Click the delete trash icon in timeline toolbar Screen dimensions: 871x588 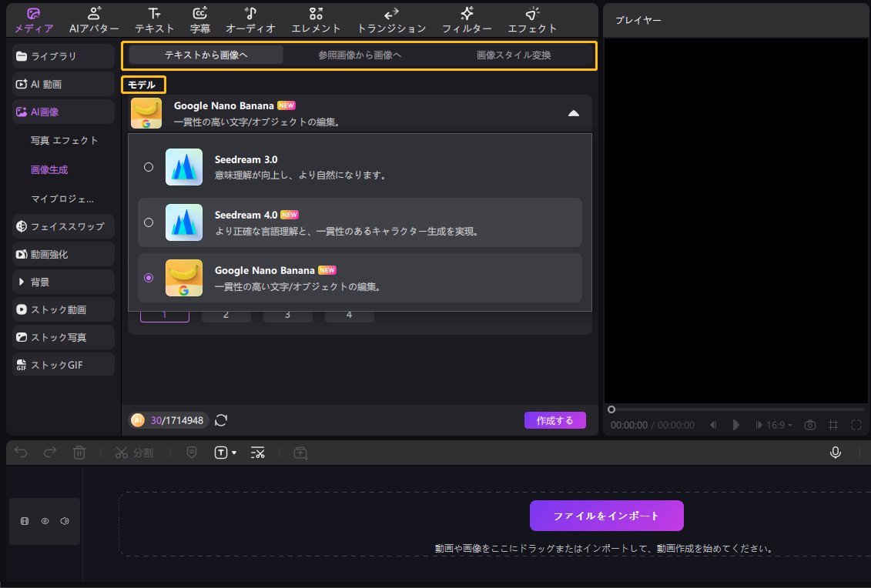tap(79, 453)
